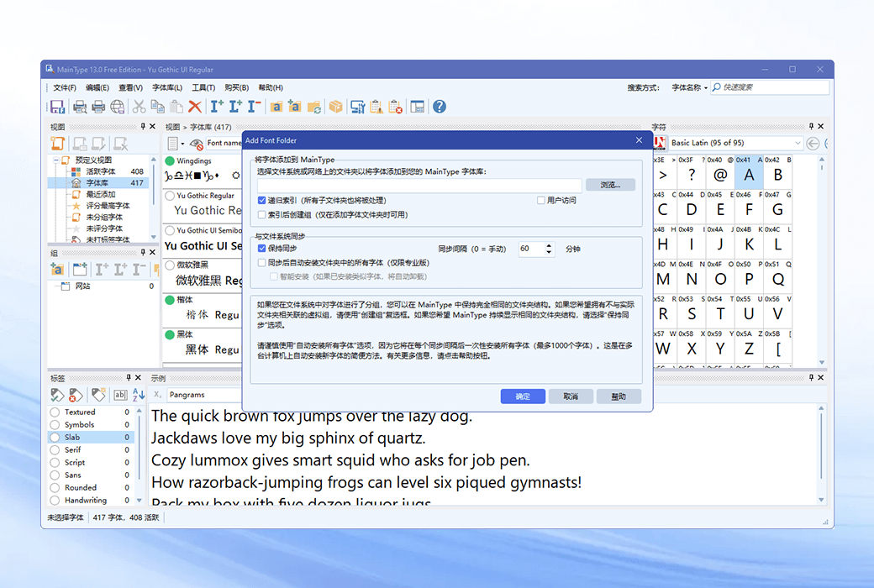
Task: Check the 用户访问 checkbox
Action: tap(540, 200)
